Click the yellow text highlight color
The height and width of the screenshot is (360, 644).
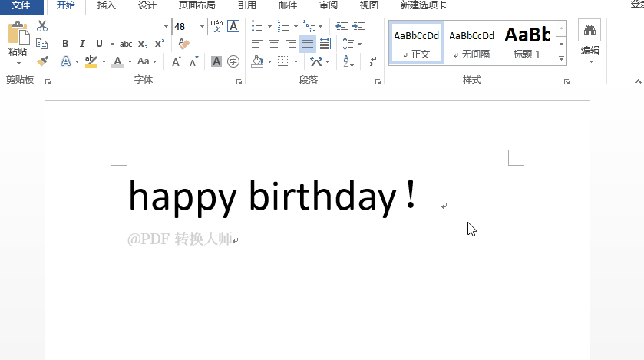coord(91,61)
